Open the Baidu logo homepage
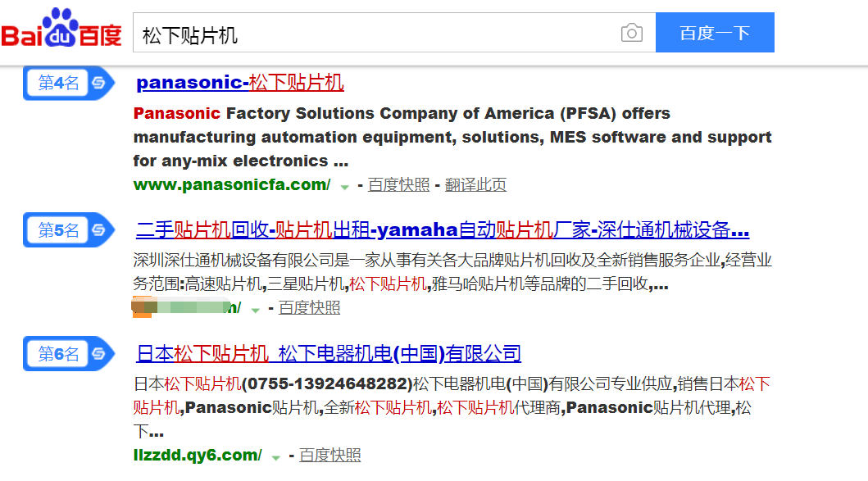868x481 pixels. [61, 28]
